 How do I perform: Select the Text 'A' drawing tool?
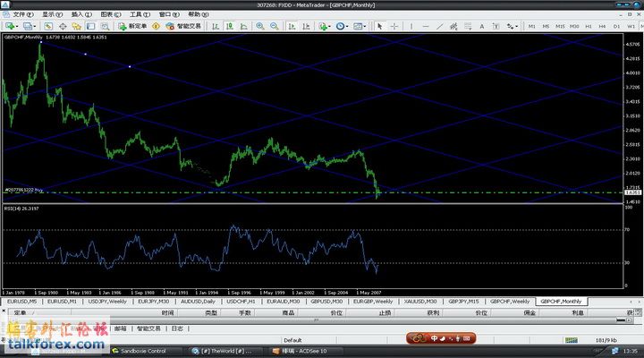(482, 26)
